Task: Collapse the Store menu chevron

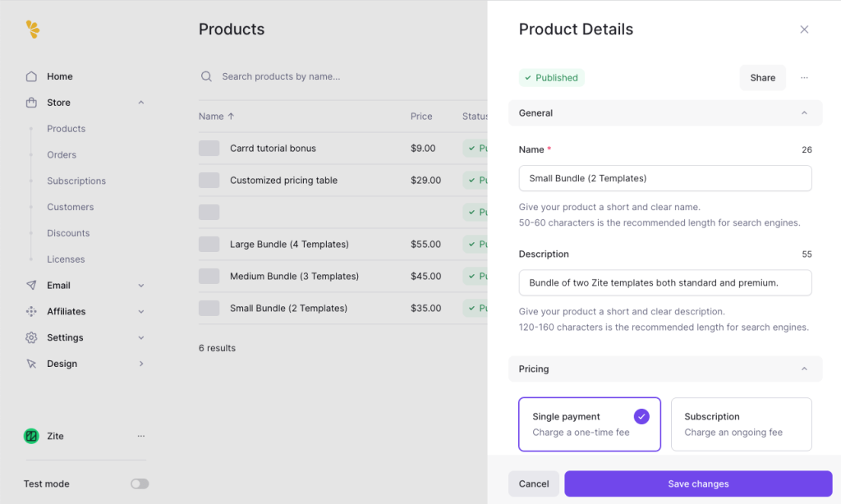Action: click(x=141, y=103)
